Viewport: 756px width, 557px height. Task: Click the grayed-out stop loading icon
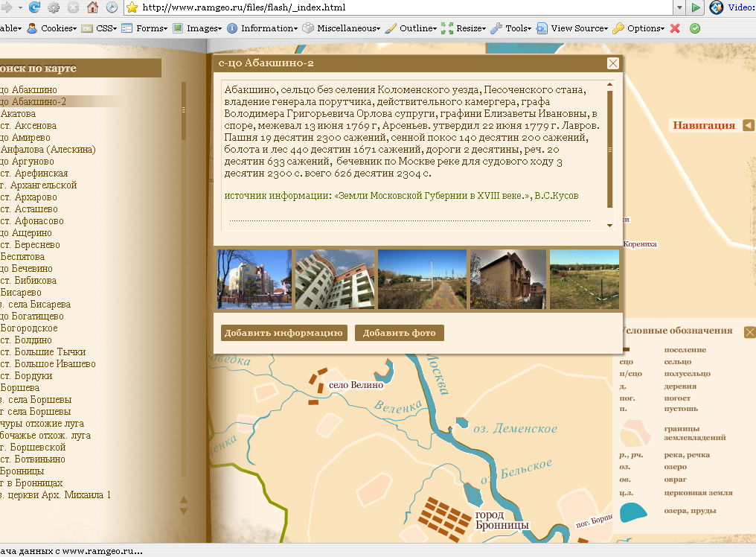(73, 7)
